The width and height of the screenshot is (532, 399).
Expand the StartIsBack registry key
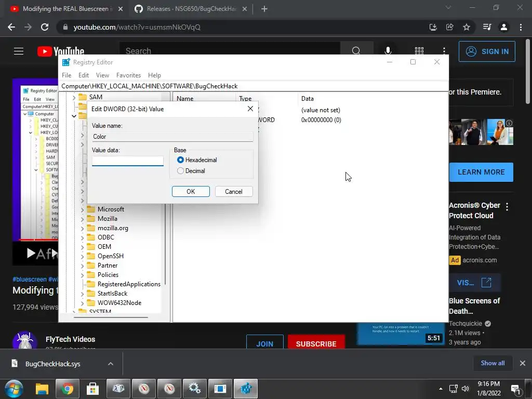click(x=82, y=294)
